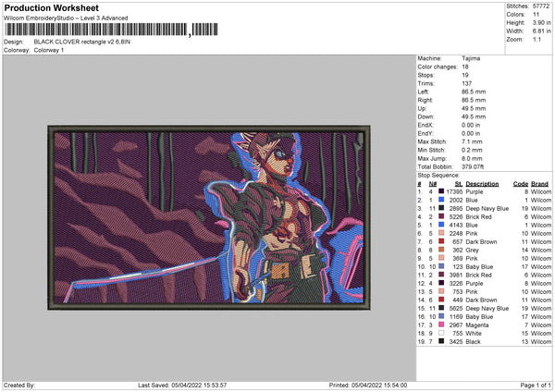
Task: Select stitch count '17395' in Purple row
Action: [454, 191]
